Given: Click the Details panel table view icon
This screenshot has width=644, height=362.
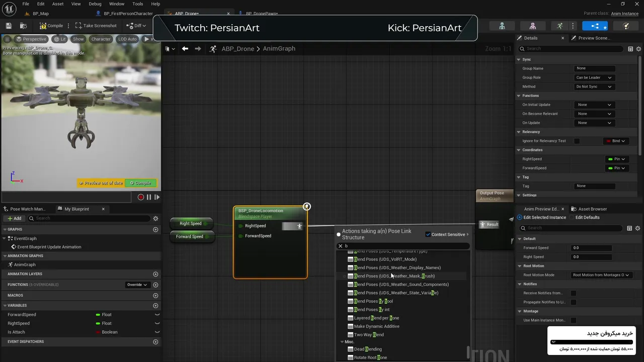Looking at the screenshot, I should click(x=630, y=49).
